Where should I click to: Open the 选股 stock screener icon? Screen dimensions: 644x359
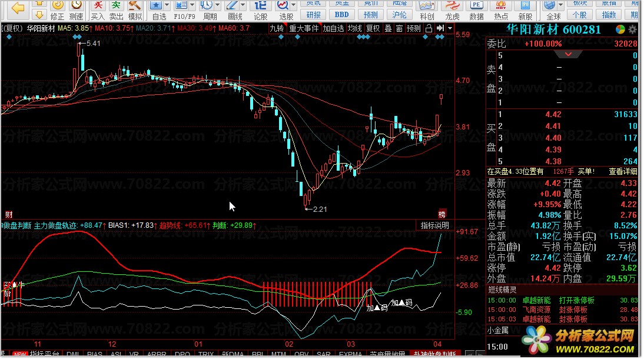tap(283, 6)
